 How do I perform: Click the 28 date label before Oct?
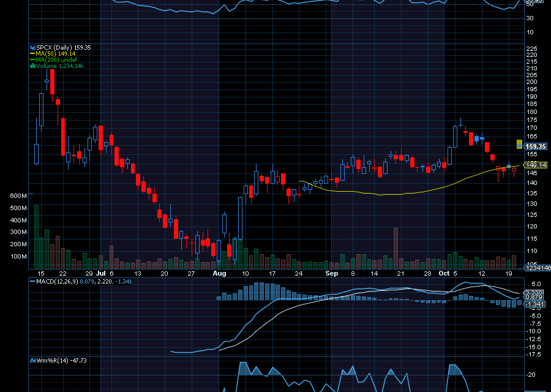pyautogui.click(x=427, y=274)
